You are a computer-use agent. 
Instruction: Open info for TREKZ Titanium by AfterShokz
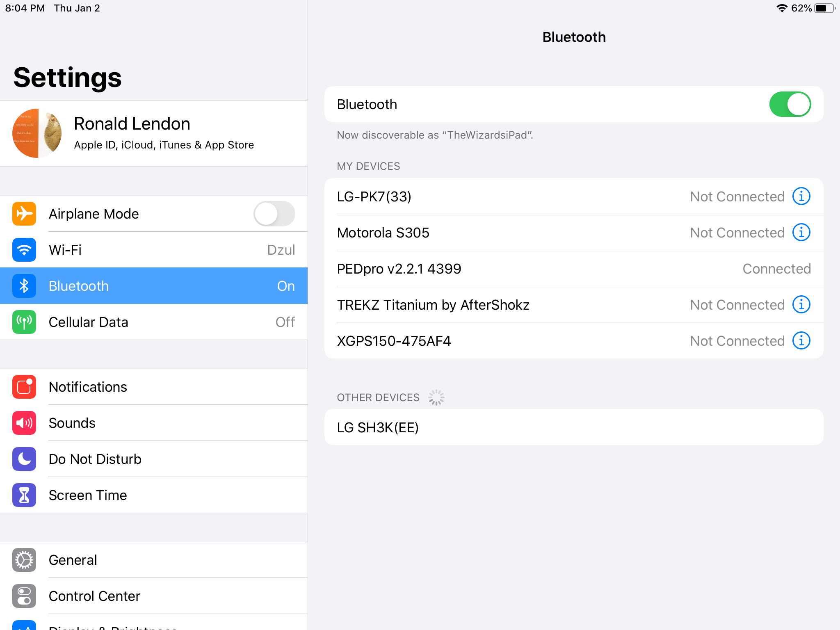801,305
